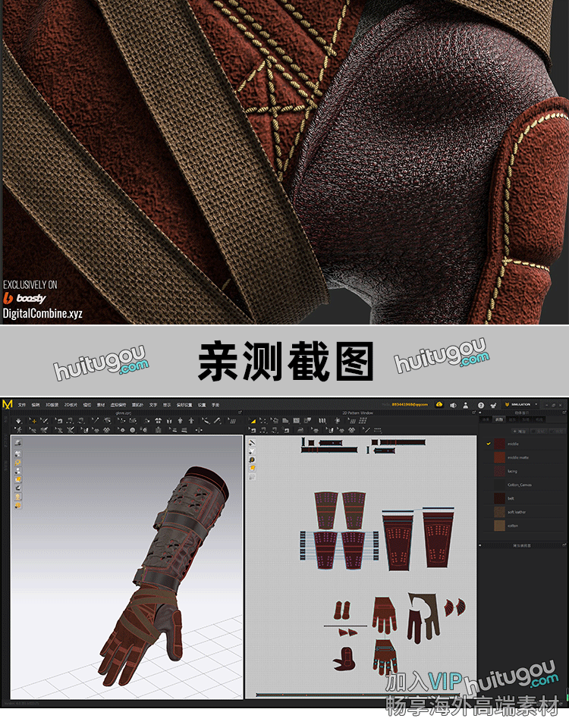Click the 2D Pattern Window title
The width and height of the screenshot is (569, 728).
[x=357, y=413]
